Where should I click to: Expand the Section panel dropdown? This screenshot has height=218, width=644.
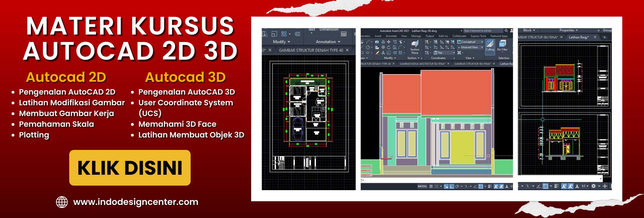point(414,58)
